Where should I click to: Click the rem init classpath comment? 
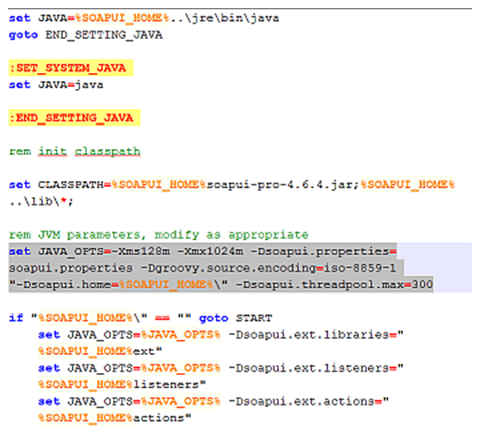pos(75,152)
